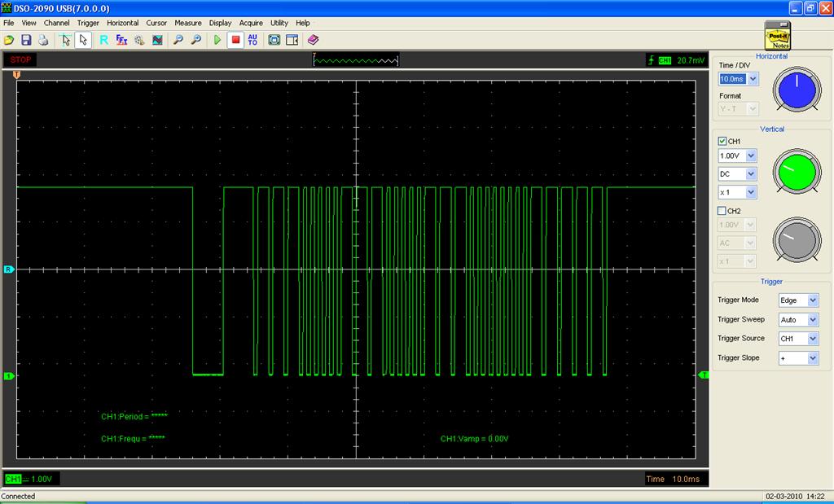The height and width of the screenshot is (504, 834).
Task: Open the Post-it Notes icon
Action: [x=777, y=36]
